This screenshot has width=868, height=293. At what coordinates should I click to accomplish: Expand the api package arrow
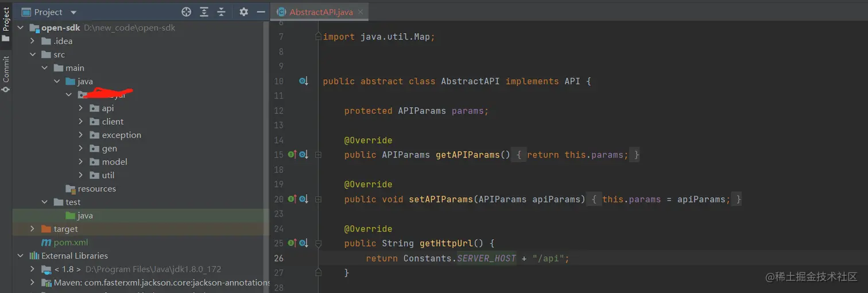point(81,108)
